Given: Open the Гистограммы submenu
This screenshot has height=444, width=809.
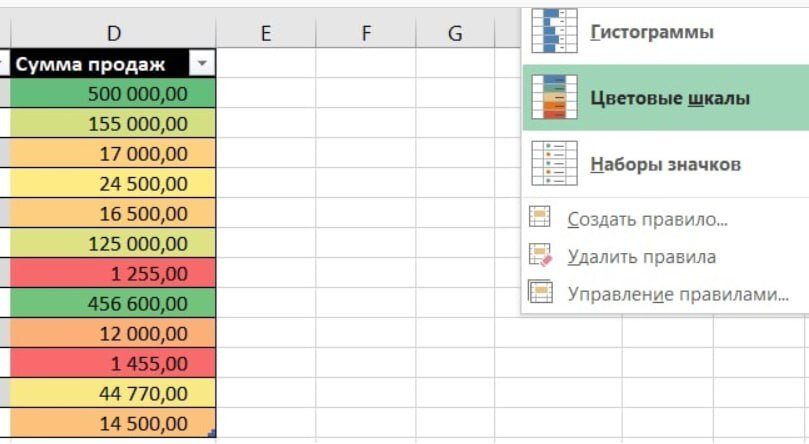Looking at the screenshot, I should coord(652,32).
